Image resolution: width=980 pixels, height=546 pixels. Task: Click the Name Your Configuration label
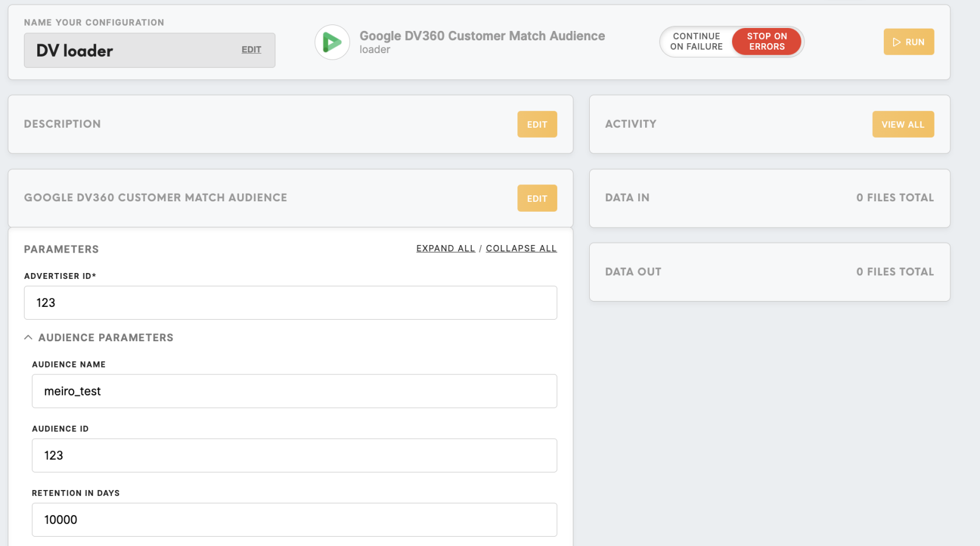pos(94,22)
